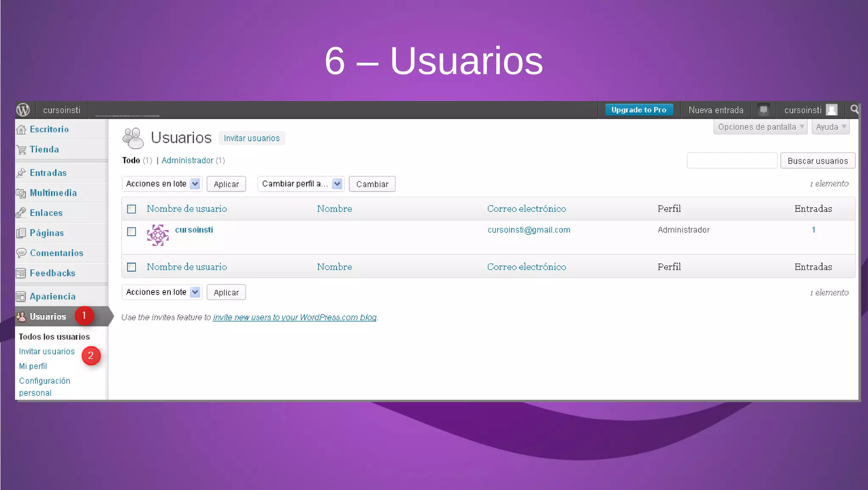Click entries count 1 link
Viewport: 868px width, 490px height.
coord(813,230)
